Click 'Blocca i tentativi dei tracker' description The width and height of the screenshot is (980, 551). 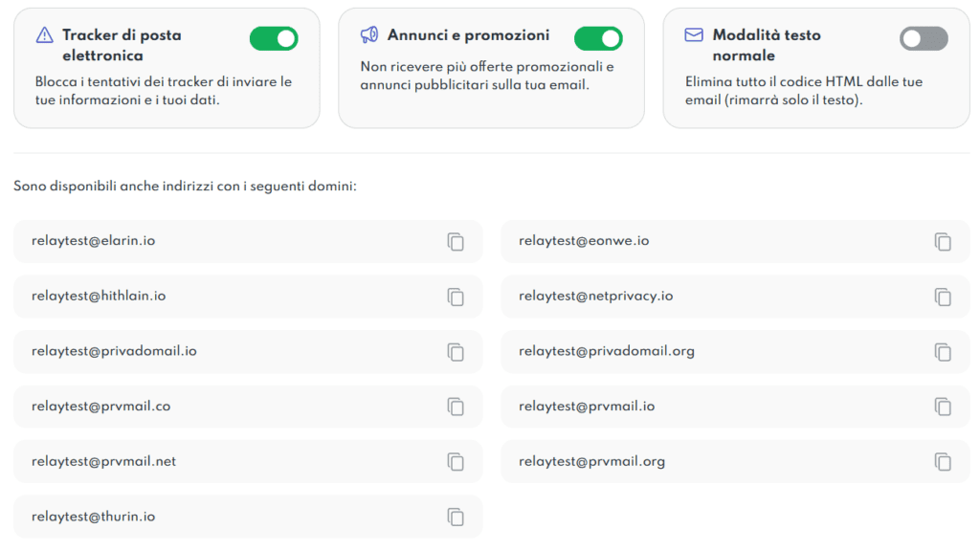(164, 91)
